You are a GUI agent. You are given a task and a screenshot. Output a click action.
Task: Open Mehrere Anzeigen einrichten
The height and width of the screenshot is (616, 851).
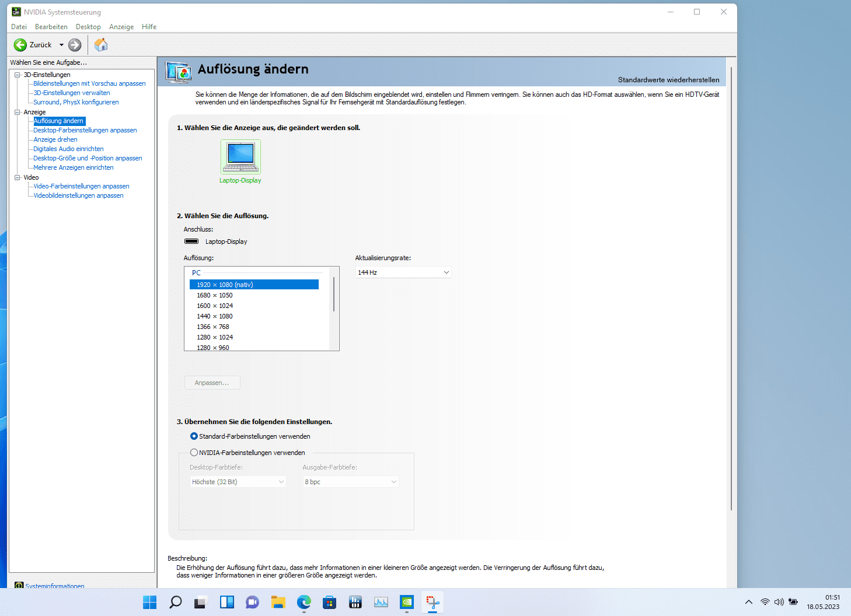[x=74, y=167]
